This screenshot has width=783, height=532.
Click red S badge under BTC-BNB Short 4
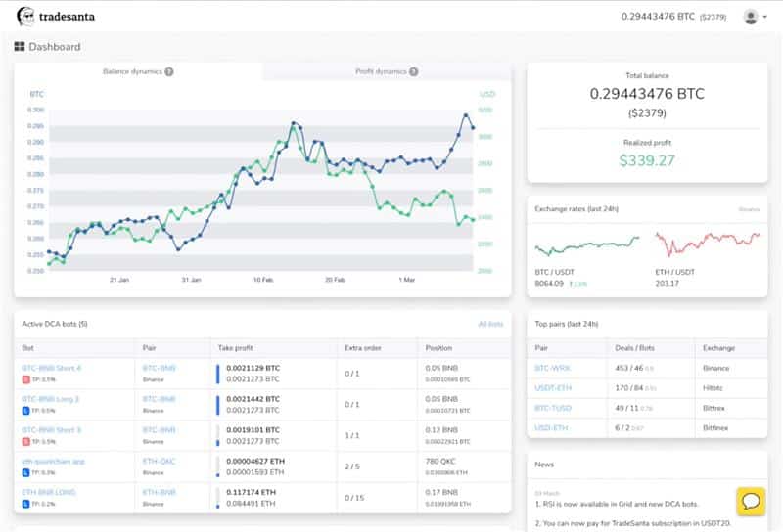[26, 379]
